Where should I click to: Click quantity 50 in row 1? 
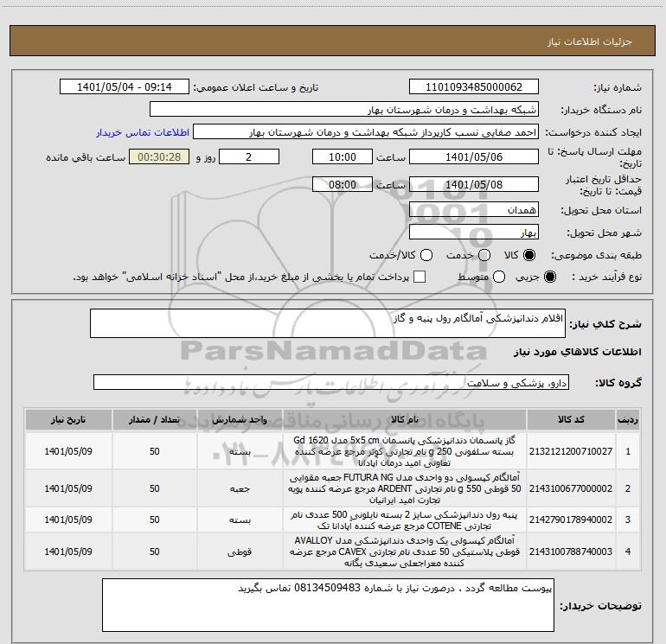point(155,451)
